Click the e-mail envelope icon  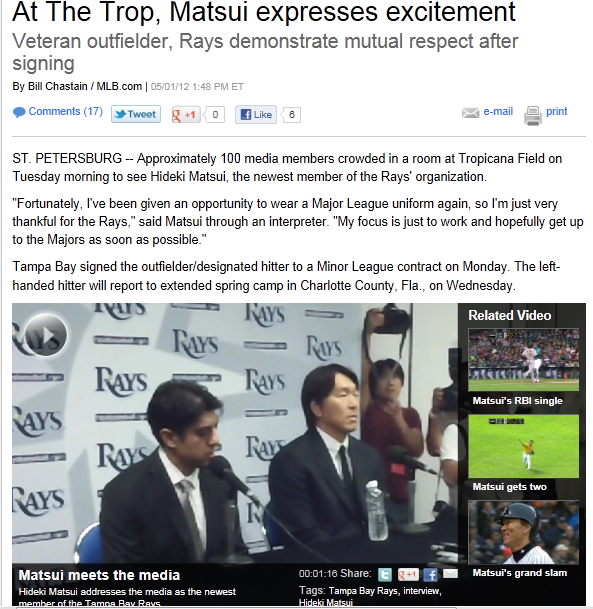click(470, 113)
